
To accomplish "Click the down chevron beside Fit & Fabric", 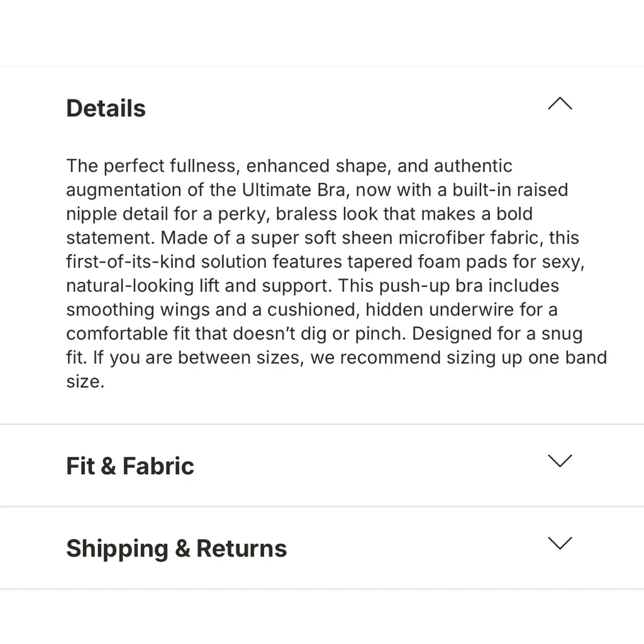I will point(560,461).
